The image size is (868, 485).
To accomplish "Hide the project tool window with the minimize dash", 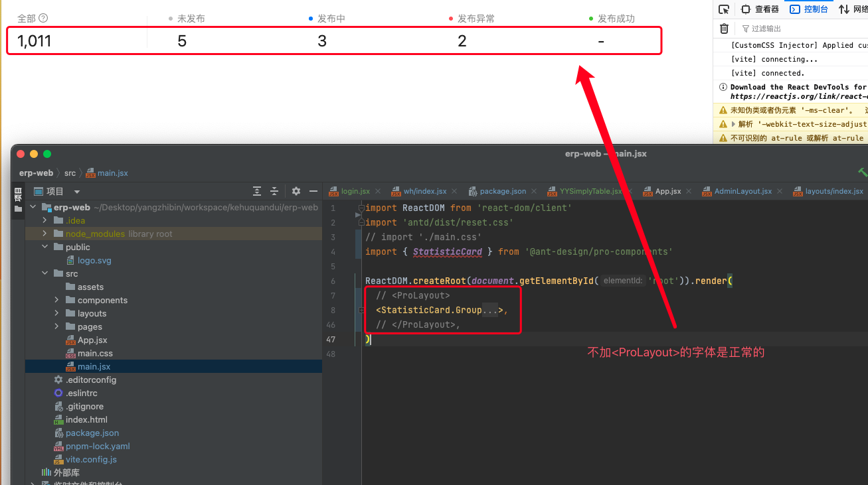I will click(313, 191).
